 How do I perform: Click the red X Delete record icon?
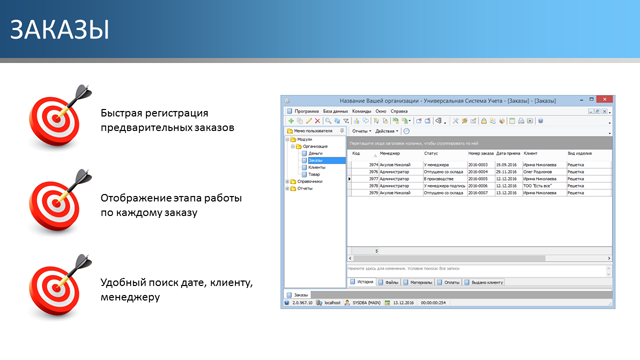click(317, 121)
